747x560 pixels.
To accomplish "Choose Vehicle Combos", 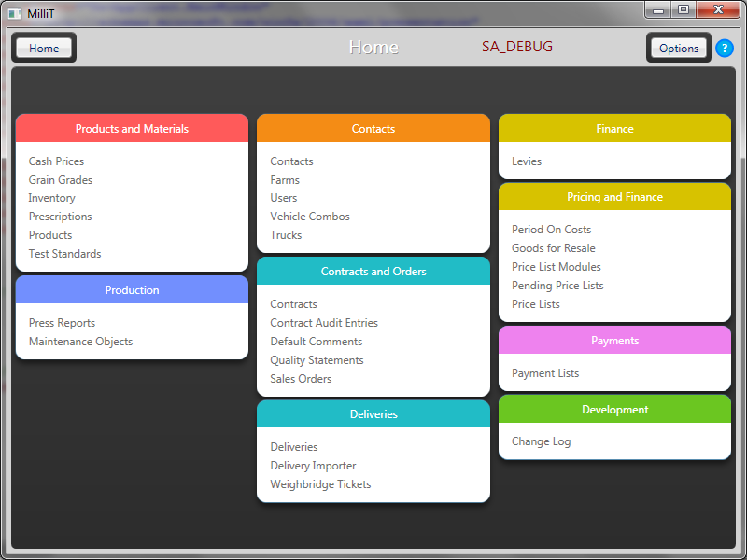I will (x=310, y=217).
